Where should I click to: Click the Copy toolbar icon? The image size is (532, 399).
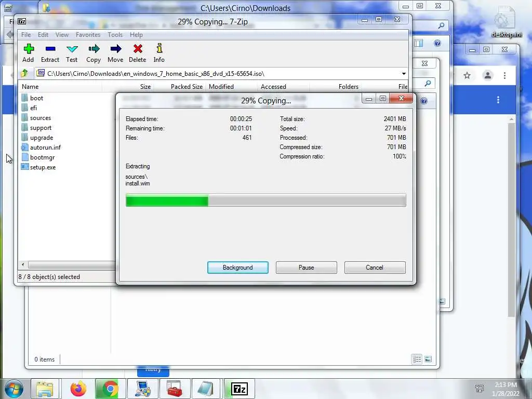(x=94, y=49)
